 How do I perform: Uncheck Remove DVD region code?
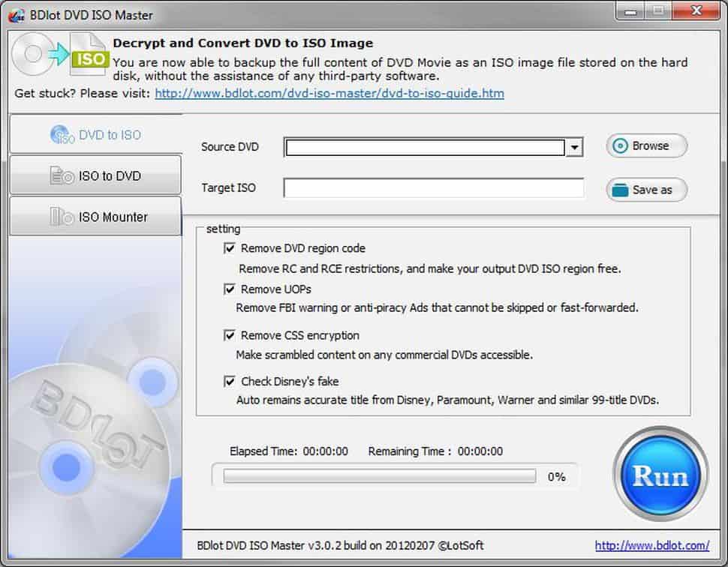[x=230, y=248]
